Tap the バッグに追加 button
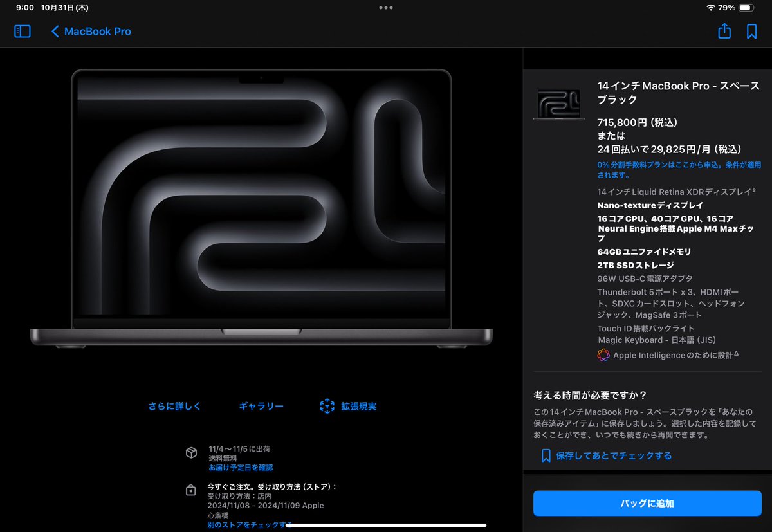Image resolution: width=772 pixels, height=532 pixels. coord(647,503)
